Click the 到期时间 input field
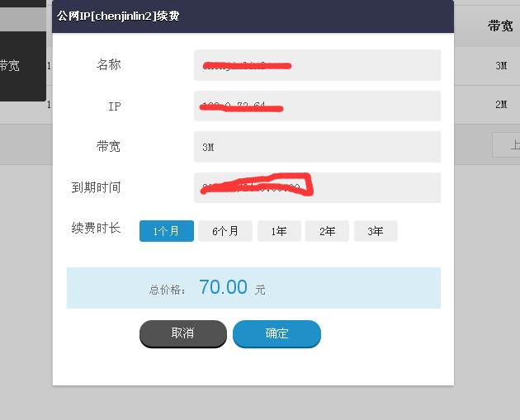Viewport: 520px width, 420px height. click(317, 187)
